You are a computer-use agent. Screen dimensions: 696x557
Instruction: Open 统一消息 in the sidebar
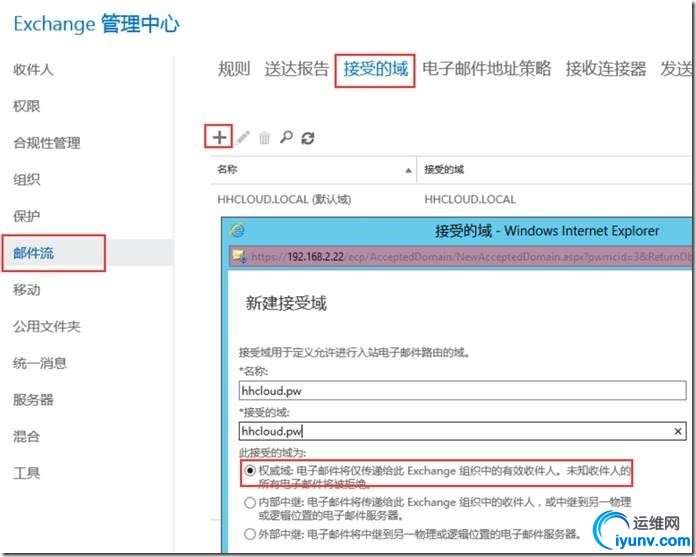tap(40, 363)
